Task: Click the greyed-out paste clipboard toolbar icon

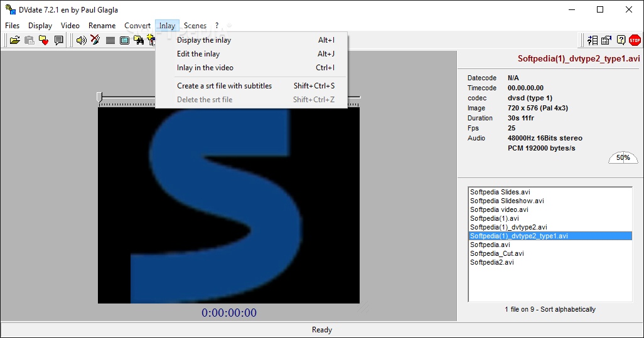Action: 29,40
